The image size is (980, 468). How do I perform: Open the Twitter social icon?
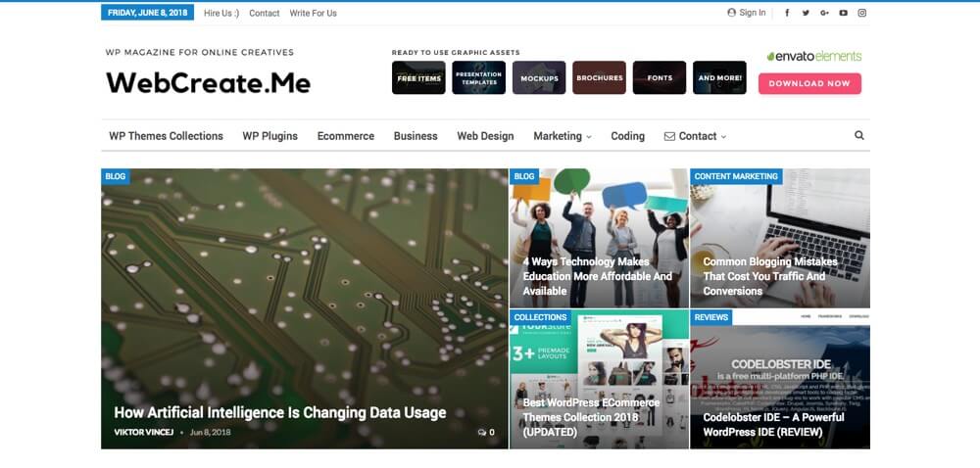tap(806, 13)
